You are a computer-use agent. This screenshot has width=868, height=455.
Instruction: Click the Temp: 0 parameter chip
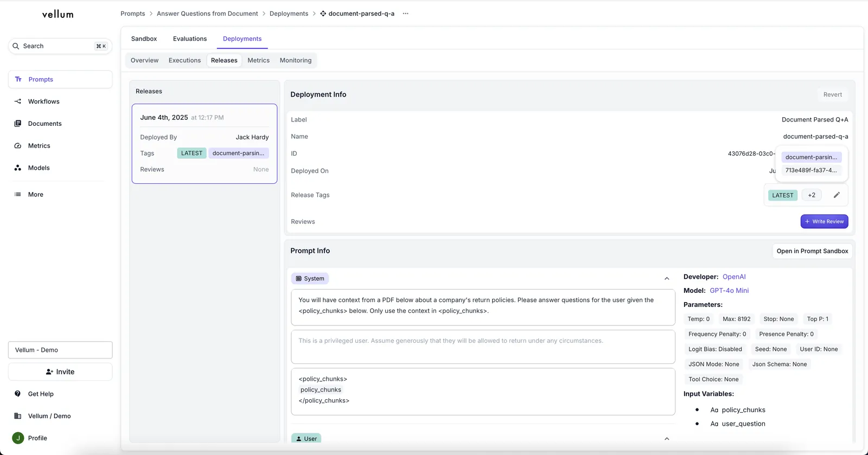click(699, 319)
